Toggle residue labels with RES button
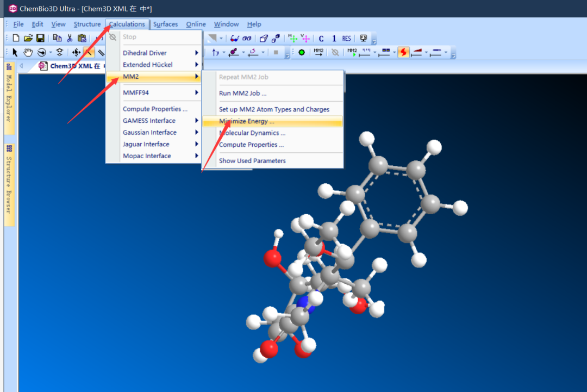The image size is (587, 392). pos(347,39)
